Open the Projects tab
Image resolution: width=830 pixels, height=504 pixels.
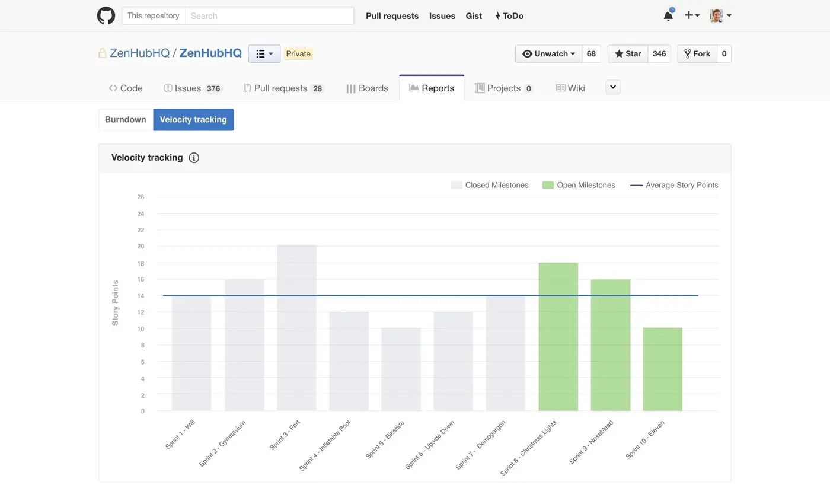505,88
